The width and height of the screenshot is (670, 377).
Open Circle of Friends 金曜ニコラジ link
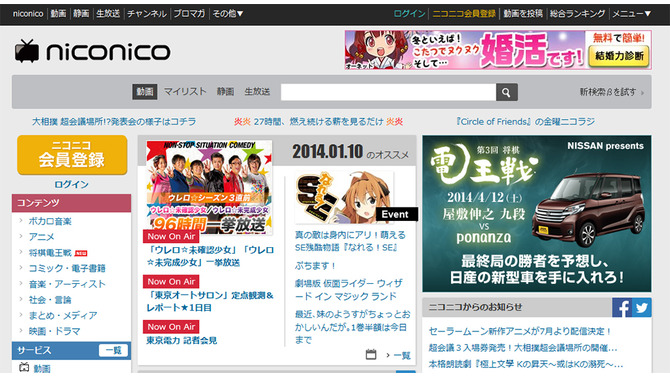coord(525,122)
